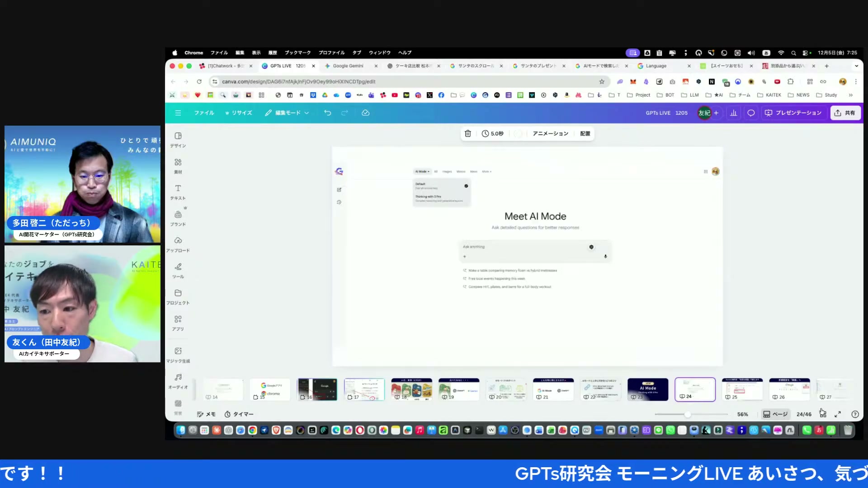Toggle the ページ thumbnails view
This screenshot has height=488, width=868.
click(775, 414)
